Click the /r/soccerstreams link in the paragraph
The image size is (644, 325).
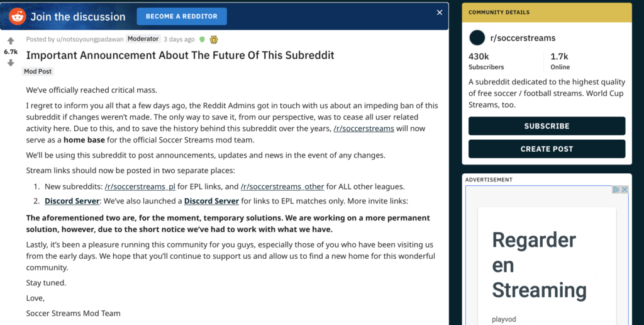(x=364, y=128)
